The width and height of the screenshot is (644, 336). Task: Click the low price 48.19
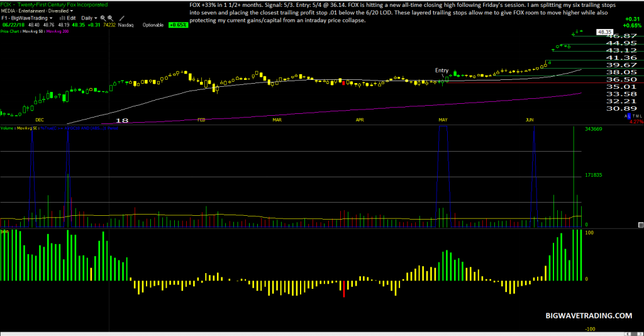tap(64, 25)
